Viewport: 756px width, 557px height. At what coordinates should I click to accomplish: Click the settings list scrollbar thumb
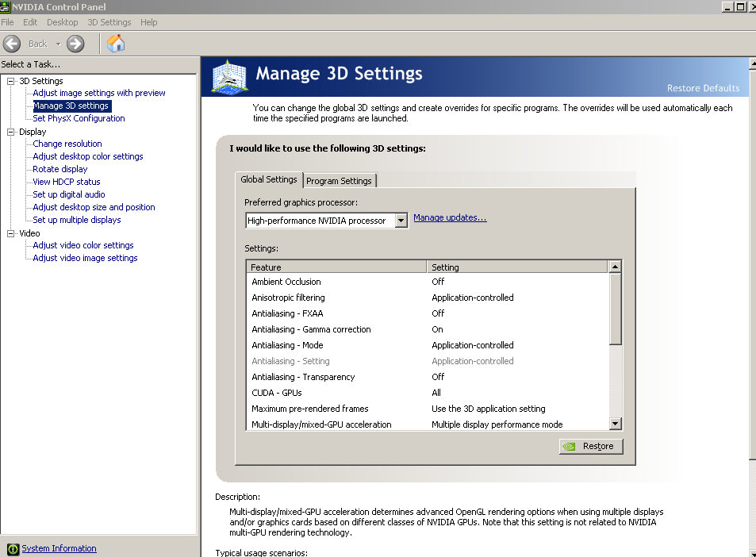pyautogui.click(x=615, y=309)
